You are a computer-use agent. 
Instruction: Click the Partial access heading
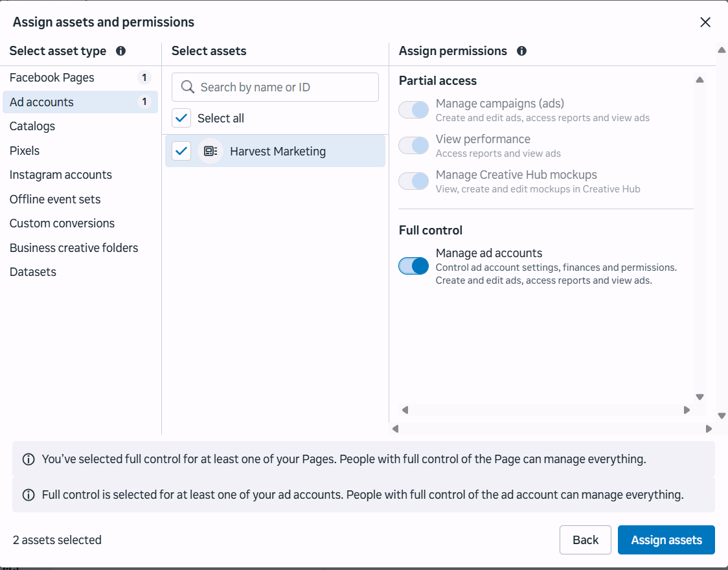pos(437,81)
